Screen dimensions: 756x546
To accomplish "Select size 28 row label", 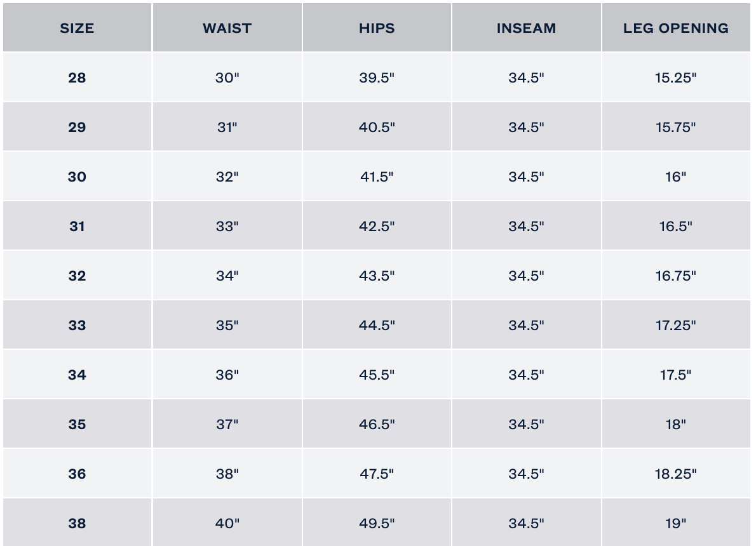I will [77, 78].
